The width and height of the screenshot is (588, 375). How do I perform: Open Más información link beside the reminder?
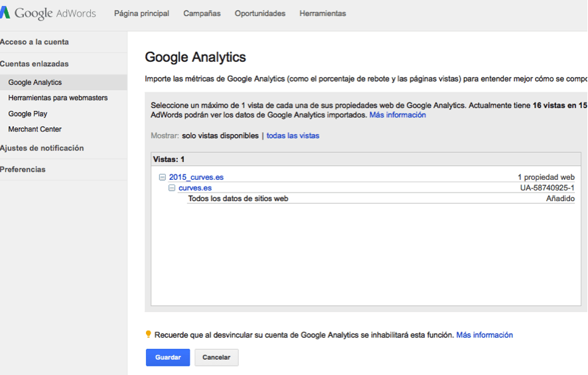[484, 335]
